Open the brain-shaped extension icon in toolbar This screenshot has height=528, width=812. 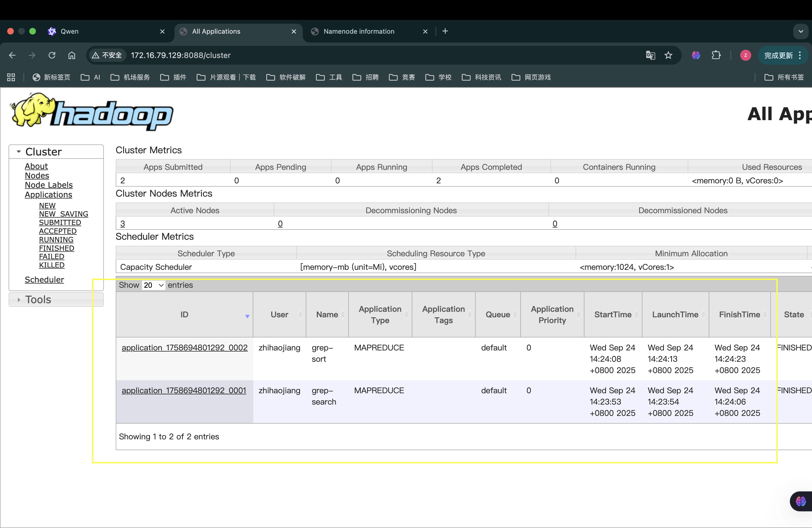696,55
